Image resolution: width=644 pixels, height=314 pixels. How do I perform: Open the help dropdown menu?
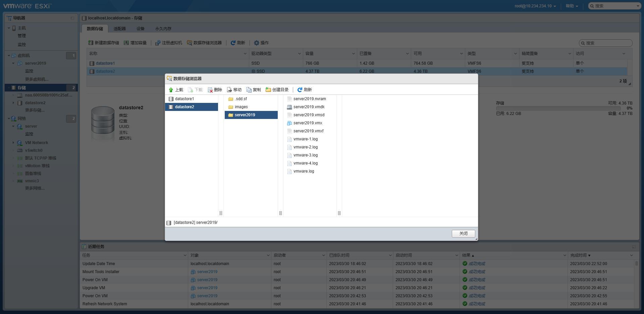click(x=572, y=6)
